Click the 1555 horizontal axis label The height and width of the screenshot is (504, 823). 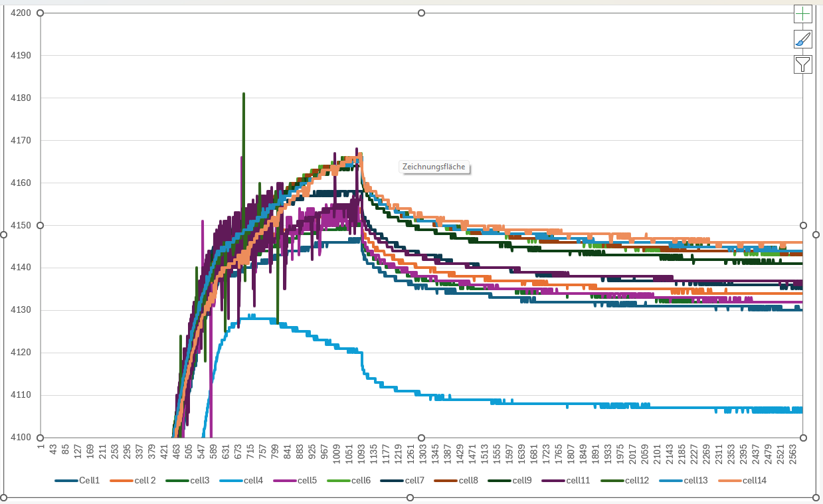[498, 453]
